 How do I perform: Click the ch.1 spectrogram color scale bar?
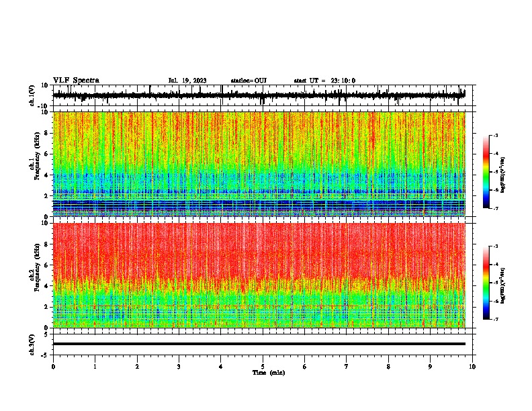pos(486,172)
